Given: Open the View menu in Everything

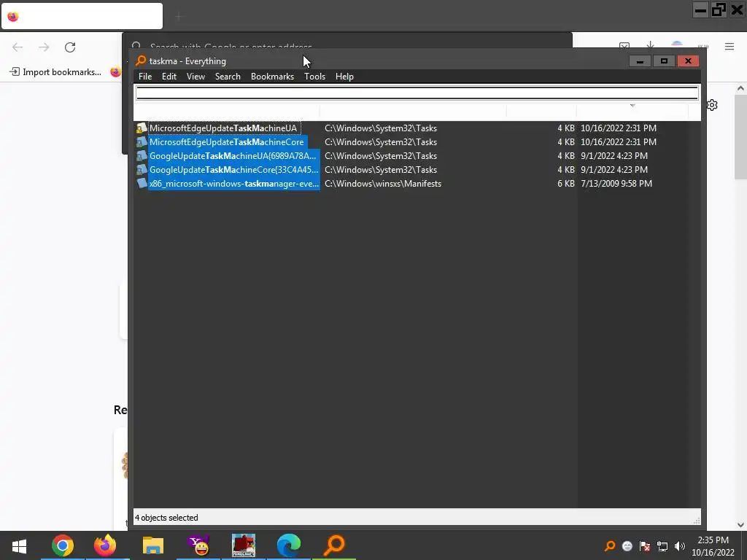Looking at the screenshot, I should (x=196, y=76).
